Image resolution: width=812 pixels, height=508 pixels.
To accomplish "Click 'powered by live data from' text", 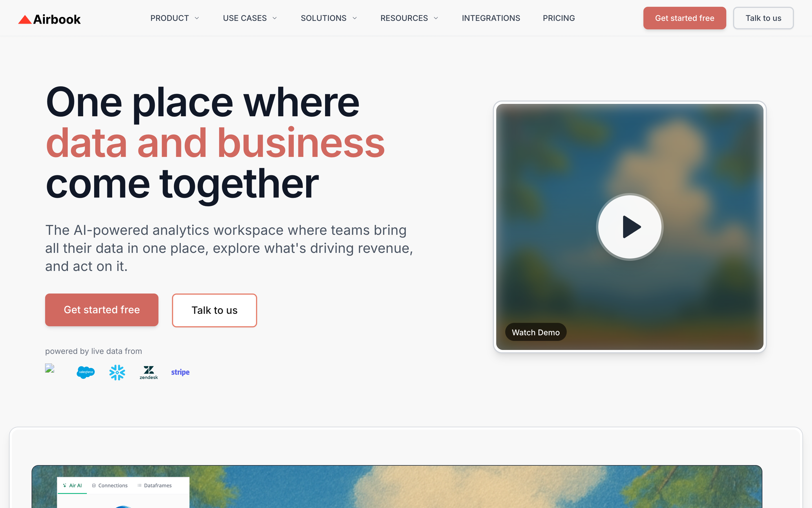I will (x=94, y=351).
